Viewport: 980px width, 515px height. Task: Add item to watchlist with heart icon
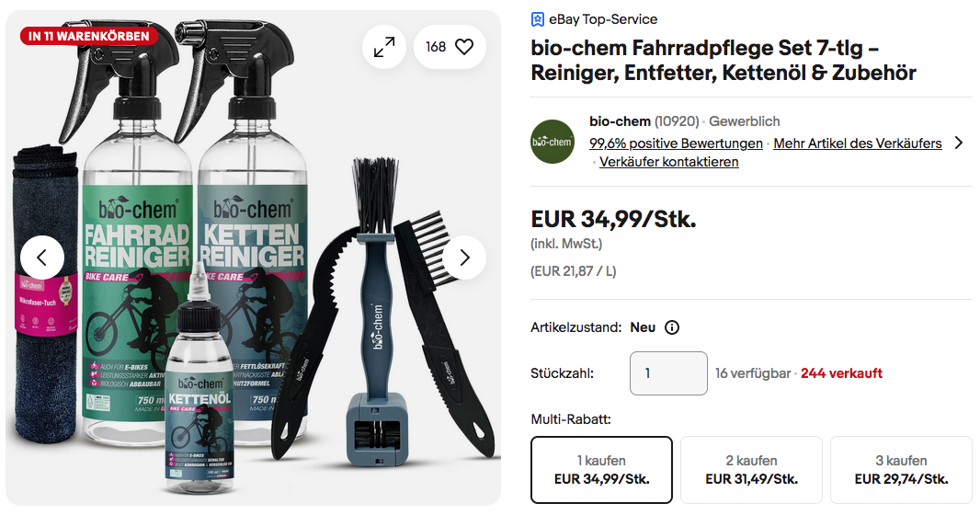tap(464, 47)
